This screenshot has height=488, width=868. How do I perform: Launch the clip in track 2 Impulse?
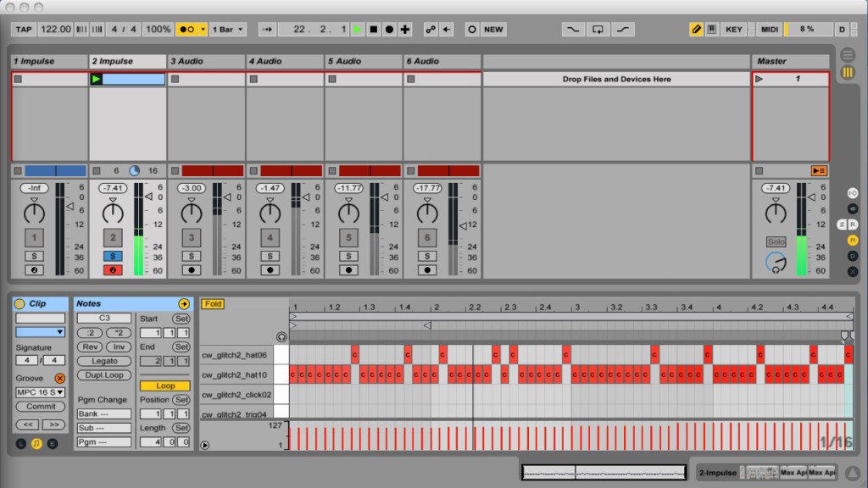pyautogui.click(x=96, y=79)
